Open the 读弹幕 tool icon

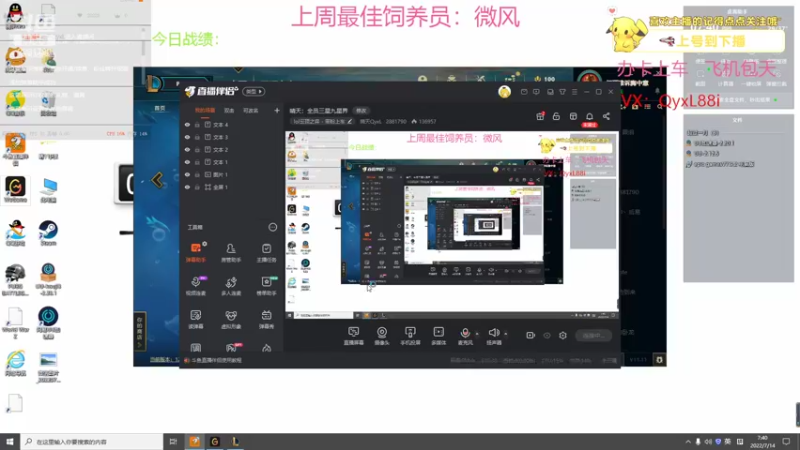pyautogui.click(x=195, y=319)
